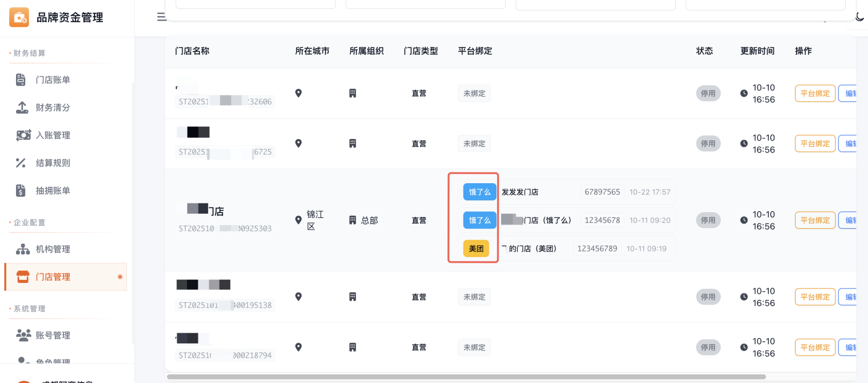This screenshot has height=383, width=868.
Task: Open 门店账单 in the sidebar
Action: coord(53,80)
